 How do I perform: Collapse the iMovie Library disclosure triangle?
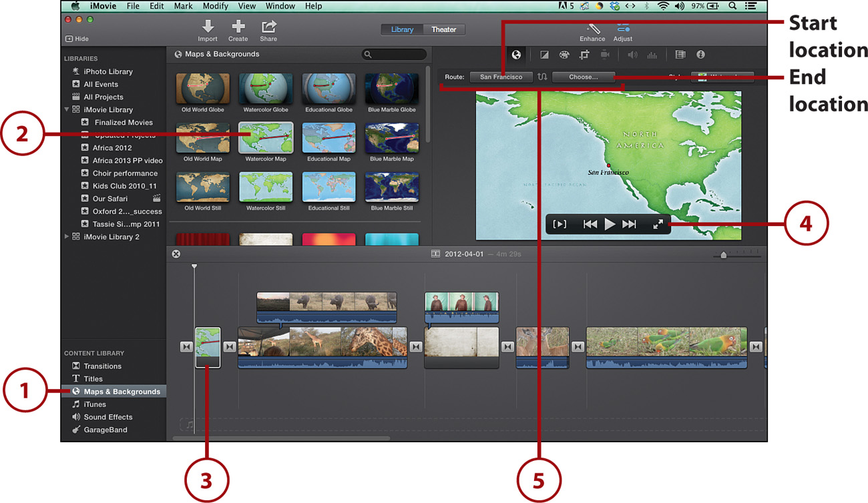67,109
